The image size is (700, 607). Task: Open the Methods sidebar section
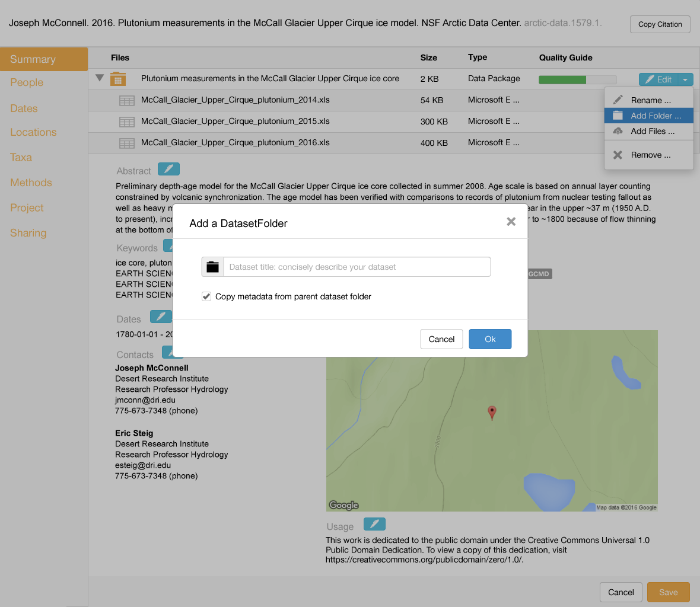(x=31, y=183)
